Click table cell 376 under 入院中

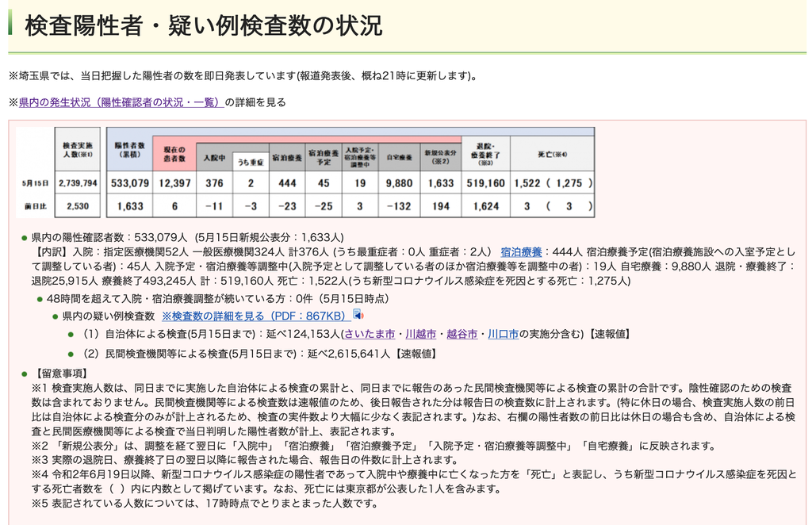point(214,183)
